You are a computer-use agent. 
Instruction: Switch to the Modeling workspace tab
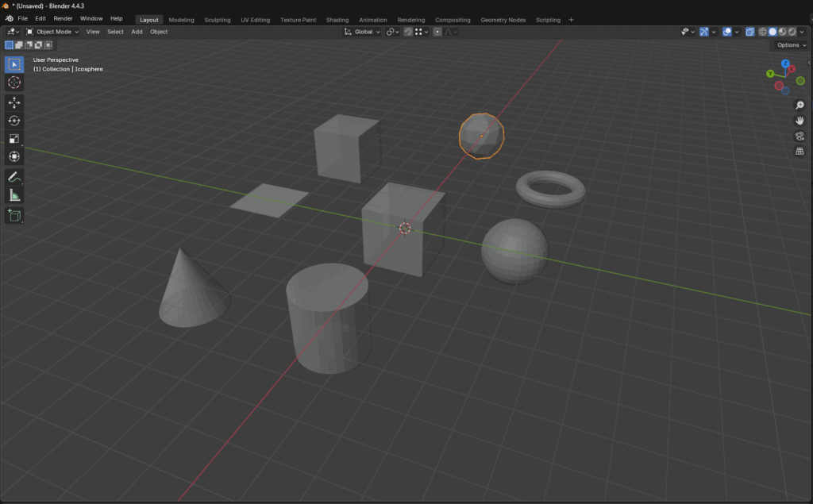182,20
